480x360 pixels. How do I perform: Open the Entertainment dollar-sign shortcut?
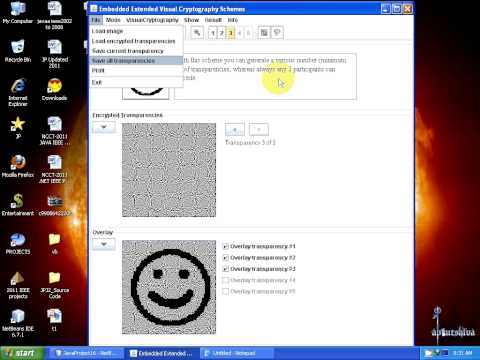pyautogui.click(x=18, y=205)
